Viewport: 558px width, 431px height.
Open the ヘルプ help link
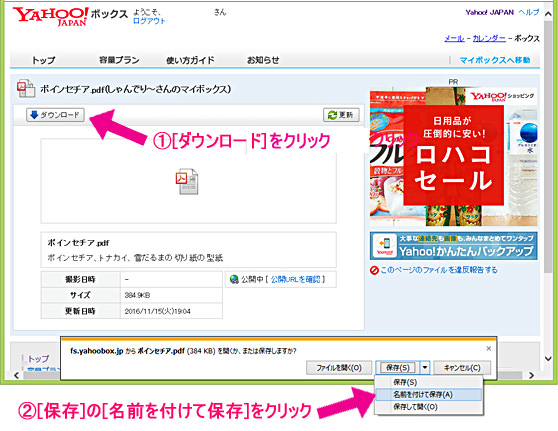(529, 12)
